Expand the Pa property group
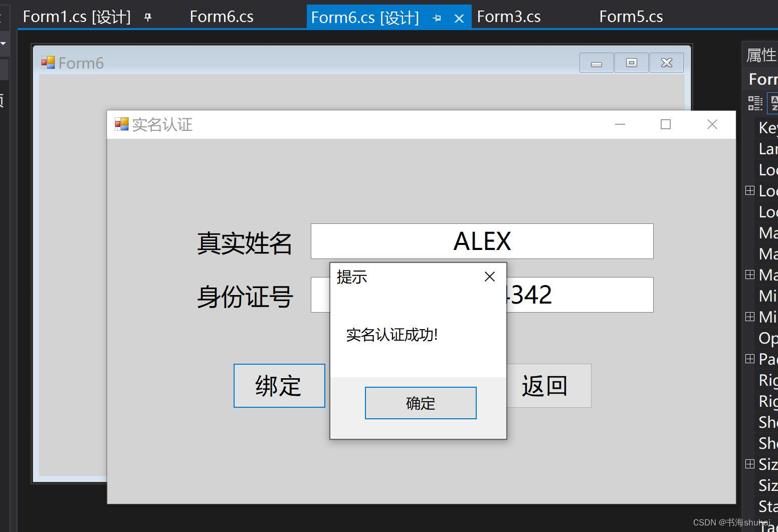778x532 pixels. (x=750, y=359)
